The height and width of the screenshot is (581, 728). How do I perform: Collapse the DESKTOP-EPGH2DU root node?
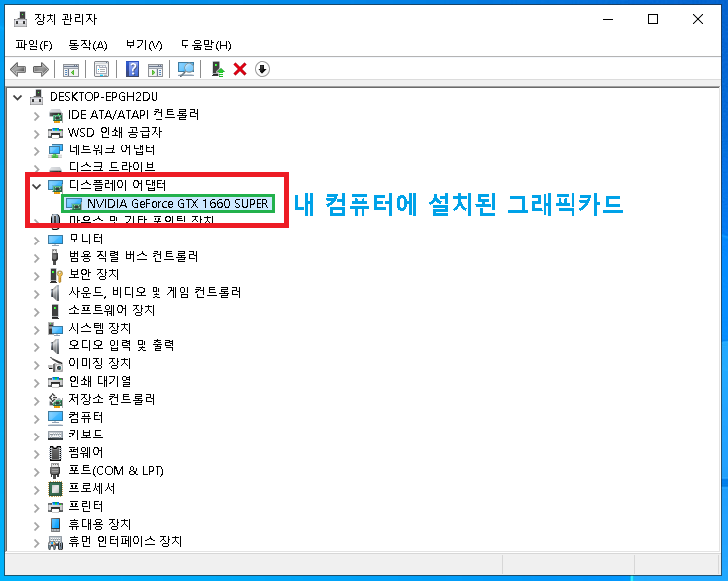18,97
